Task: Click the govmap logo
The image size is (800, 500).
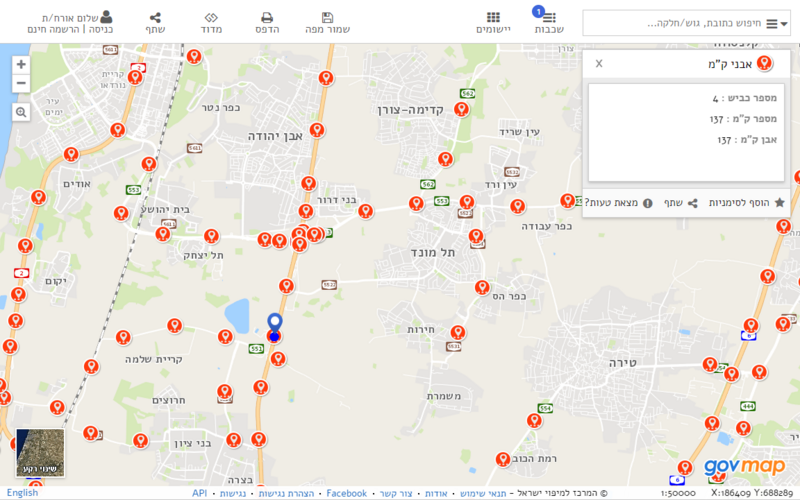Action: pyautogui.click(x=744, y=466)
